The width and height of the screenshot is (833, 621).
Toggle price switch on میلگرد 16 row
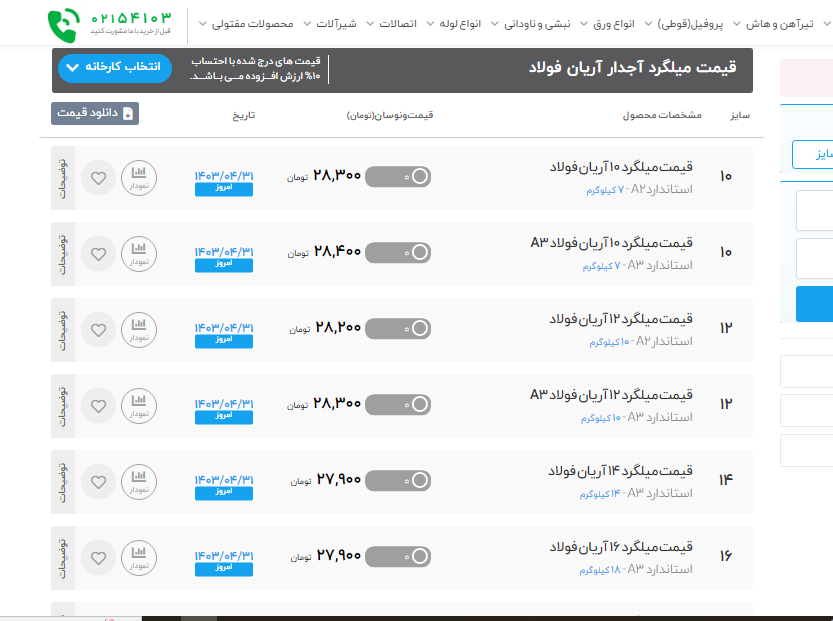pyautogui.click(x=398, y=557)
